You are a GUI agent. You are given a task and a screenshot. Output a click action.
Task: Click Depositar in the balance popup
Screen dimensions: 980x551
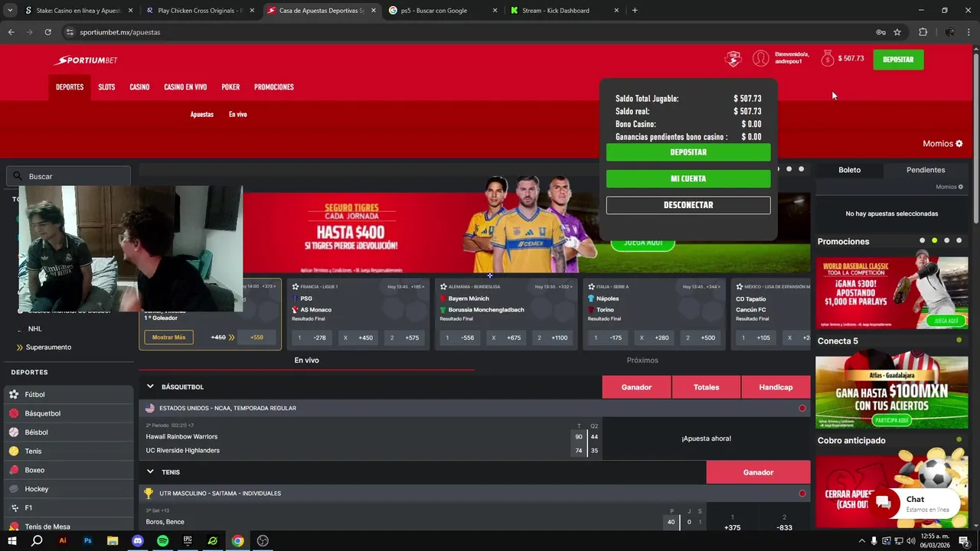[x=688, y=152]
